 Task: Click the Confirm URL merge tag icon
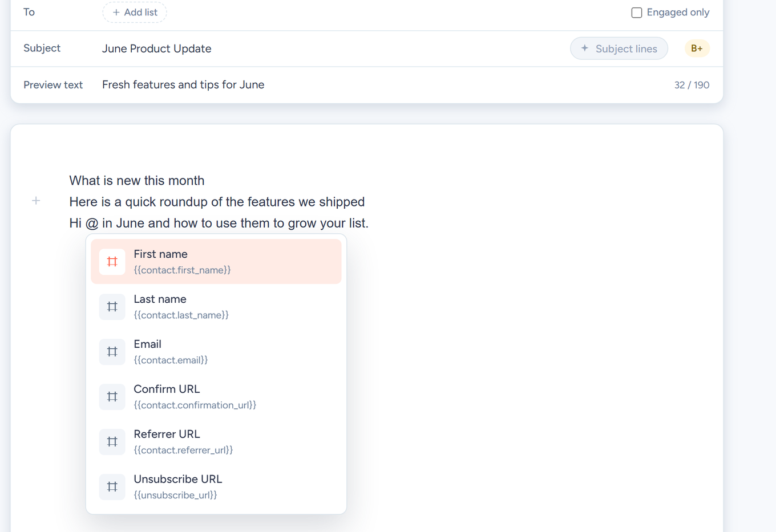pos(112,397)
